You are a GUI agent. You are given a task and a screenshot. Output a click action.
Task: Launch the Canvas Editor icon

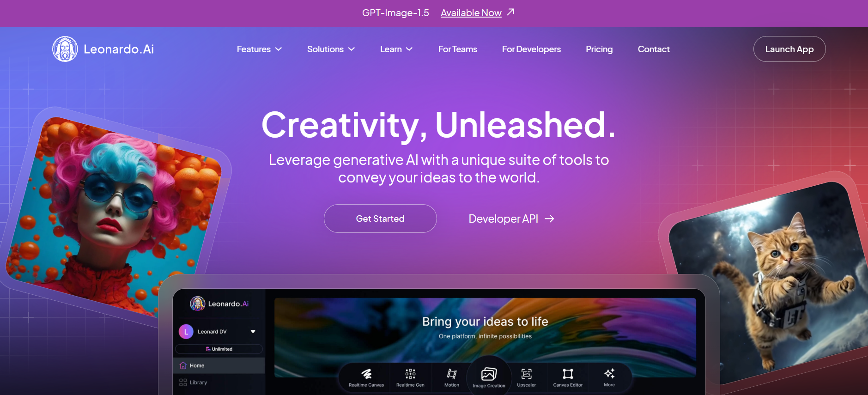click(x=568, y=374)
